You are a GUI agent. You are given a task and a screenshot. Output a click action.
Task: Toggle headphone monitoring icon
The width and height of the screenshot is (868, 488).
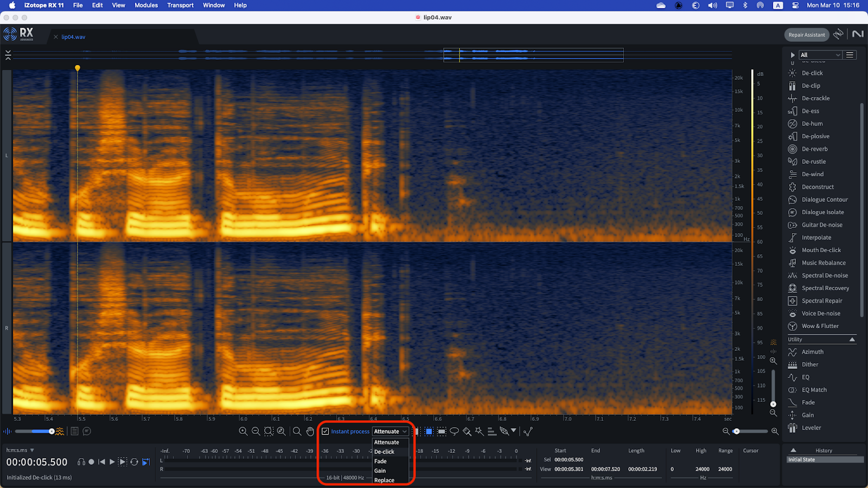(x=81, y=462)
